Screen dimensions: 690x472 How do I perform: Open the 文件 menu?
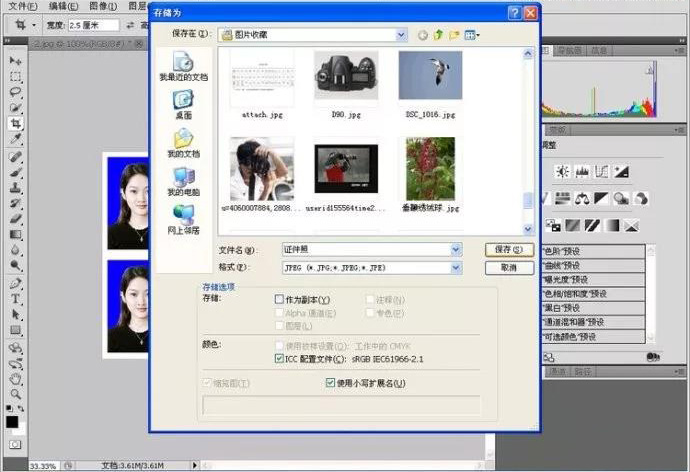[x=23, y=6]
